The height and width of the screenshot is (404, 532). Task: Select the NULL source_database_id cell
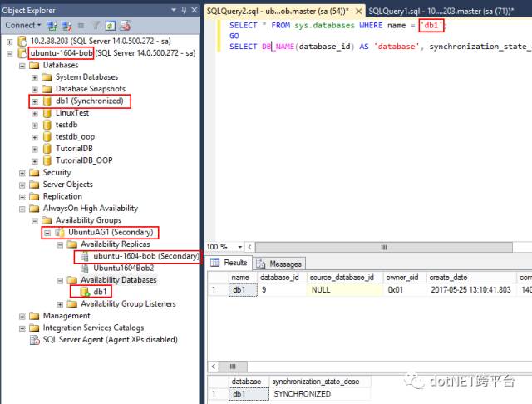point(345,289)
